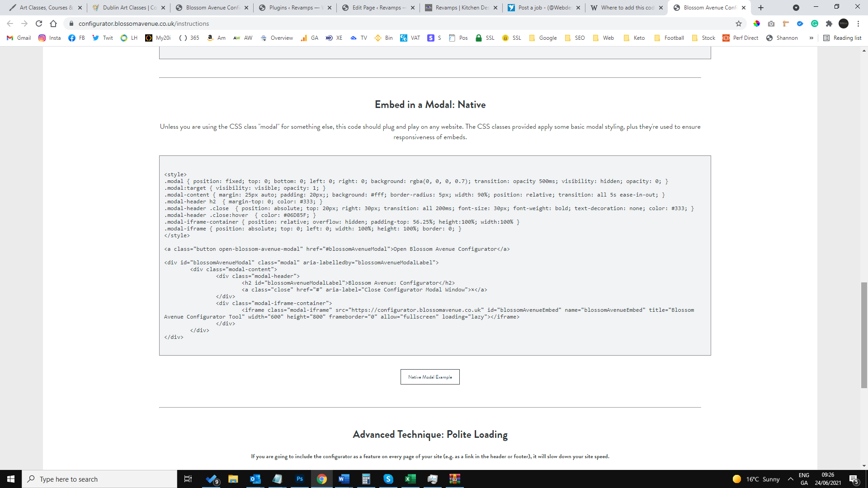Image resolution: width=868 pixels, height=488 pixels.
Task: Open the FB bookmark
Action: 76,38
